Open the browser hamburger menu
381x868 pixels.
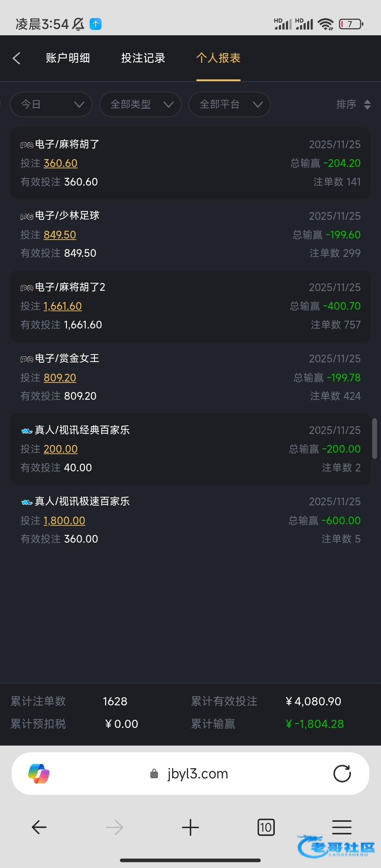tap(341, 827)
